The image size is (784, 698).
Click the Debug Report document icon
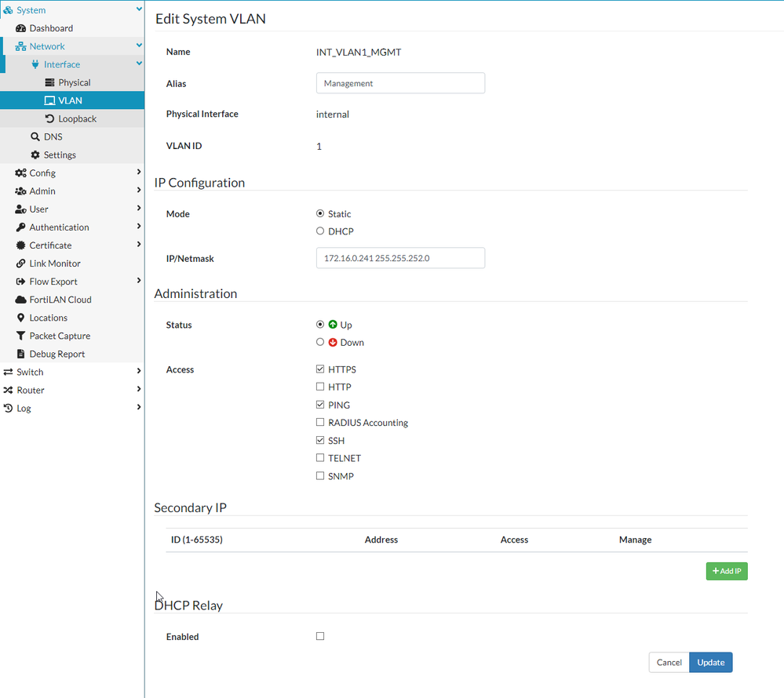click(x=20, y=354)
